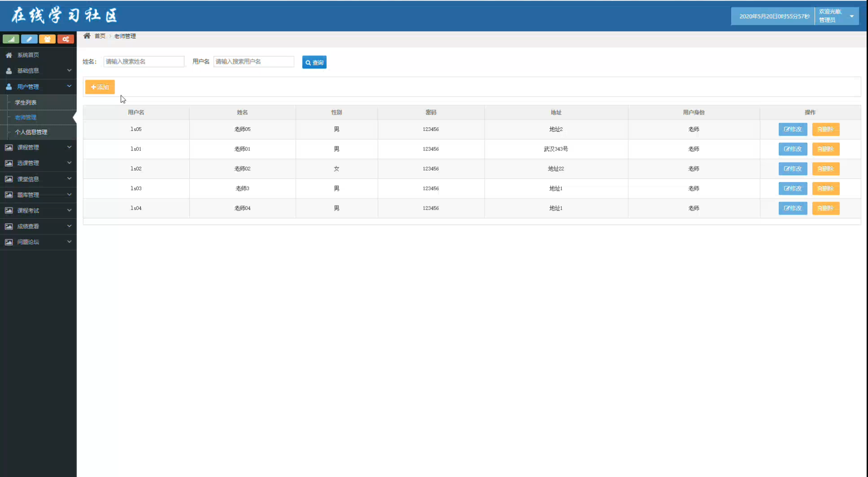Image resolution: width=868 pixels, height=477 pixels.
Task: Click 删除 for teacher ls04
Action: [x=825, y=208]
